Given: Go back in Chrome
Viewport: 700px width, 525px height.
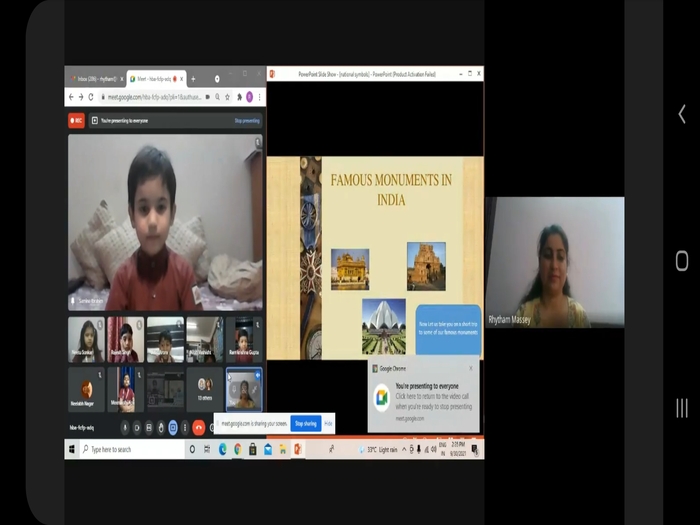Looking at the screenshot, I should 71,97.
